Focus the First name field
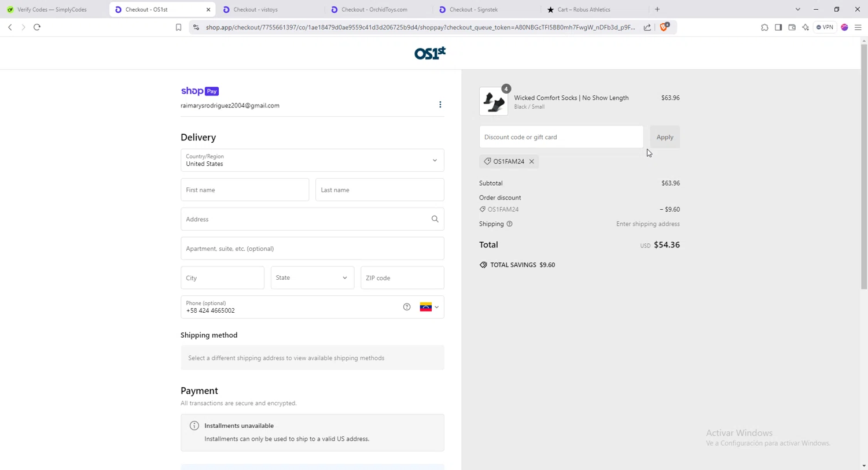 pyautogui.click(x=245, y=190)
